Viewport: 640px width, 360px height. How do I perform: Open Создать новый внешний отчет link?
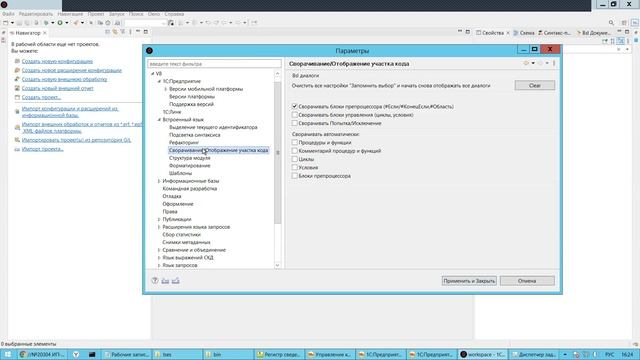tap(58, 88)
